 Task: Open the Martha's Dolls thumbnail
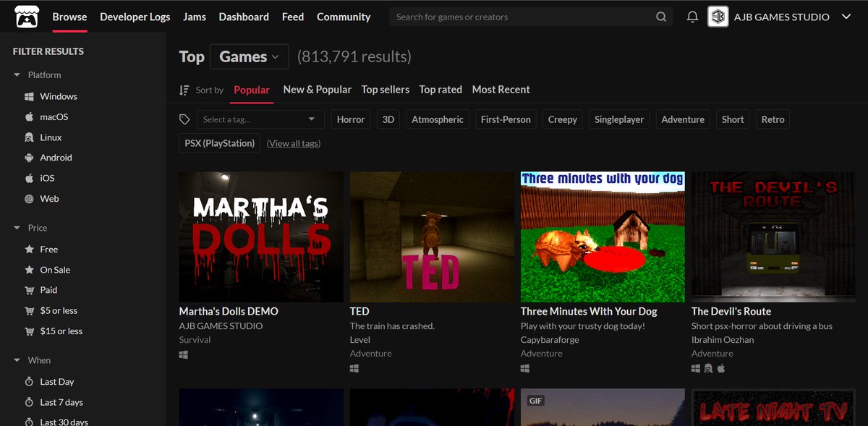[x=261, y=237]
